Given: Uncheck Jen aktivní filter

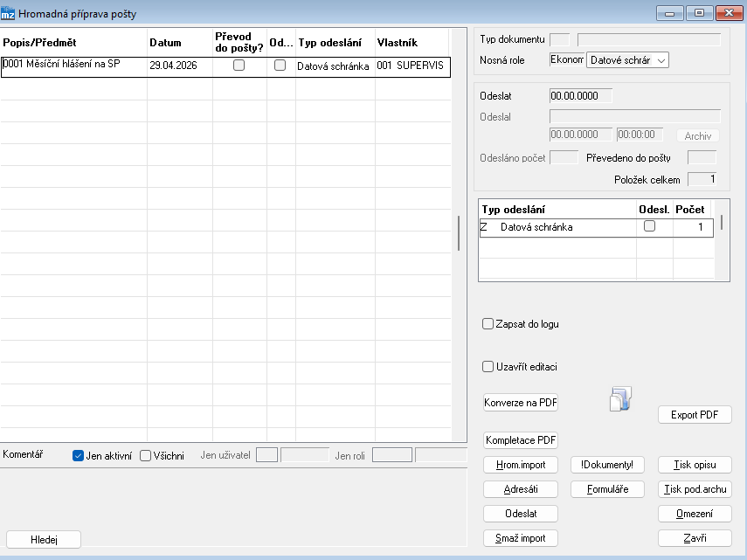Looking at the screenshot, I should 78,456.
